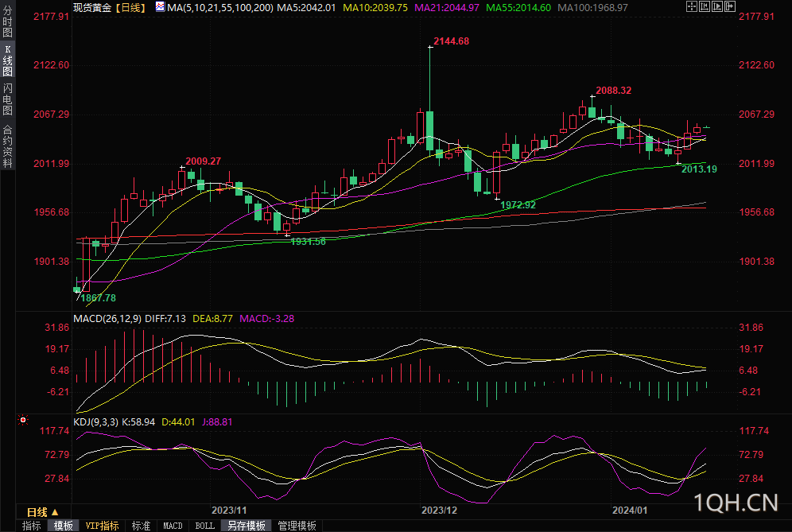Click the 2024/01 date marker on time axis
Screen dimensions: 792x532
629,511
